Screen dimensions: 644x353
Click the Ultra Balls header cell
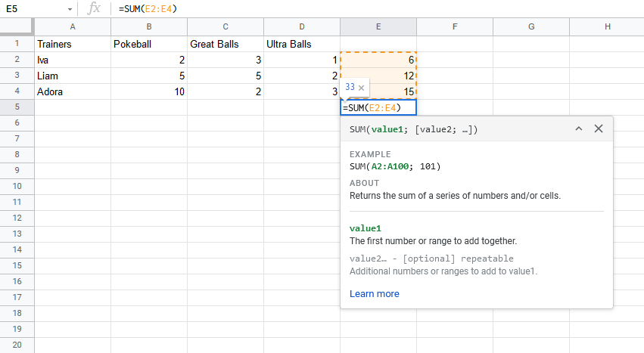[x=302, y=44]
